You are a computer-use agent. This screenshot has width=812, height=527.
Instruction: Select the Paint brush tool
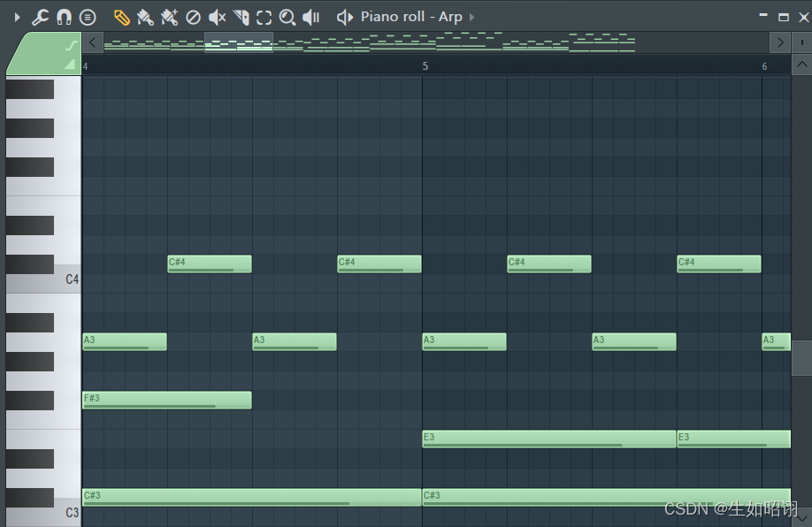[145, 17]
